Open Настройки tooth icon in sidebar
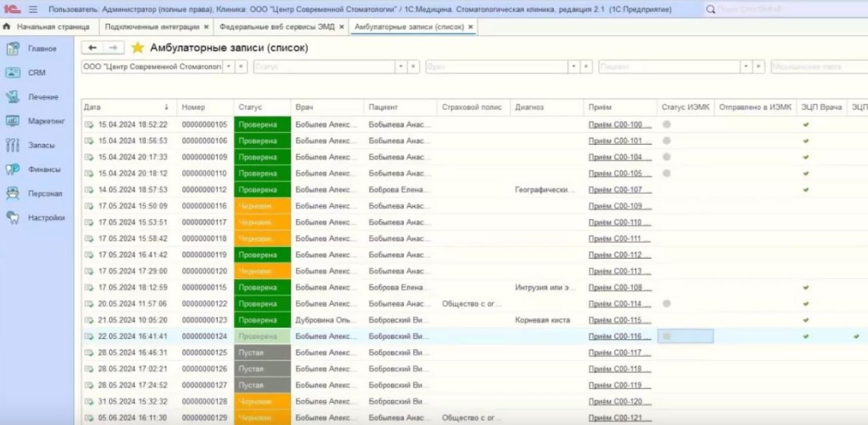Image resolution: width=868 pixels, height=425 pixels. [13, 218]
